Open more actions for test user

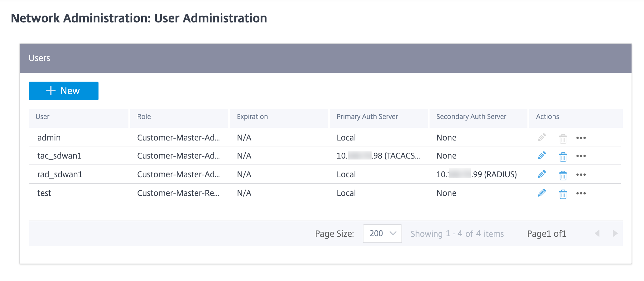pyautogui.click(x=581, y=193)
